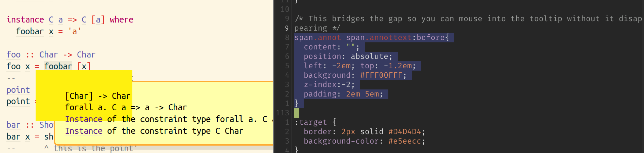Viewport: 644px width, 153px height.
Task: Click the highlighted foobar call in foo's definition
Action: tap(58, 66)
